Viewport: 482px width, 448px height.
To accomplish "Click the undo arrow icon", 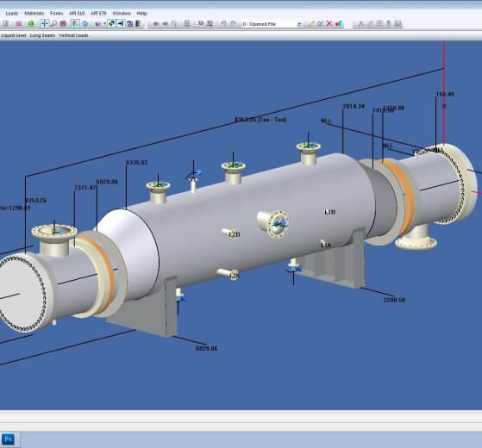I will pyautogui.click(x=223, y=23).
